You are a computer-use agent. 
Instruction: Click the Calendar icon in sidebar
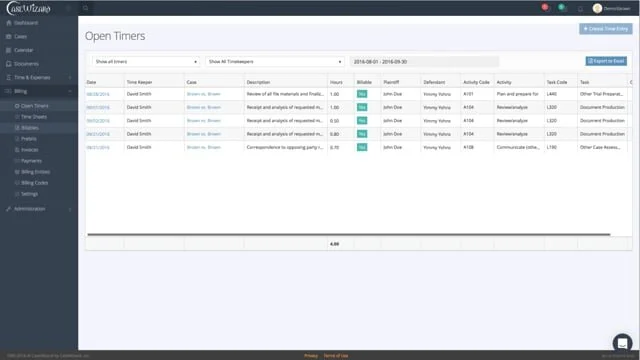[x=9, y=50]
